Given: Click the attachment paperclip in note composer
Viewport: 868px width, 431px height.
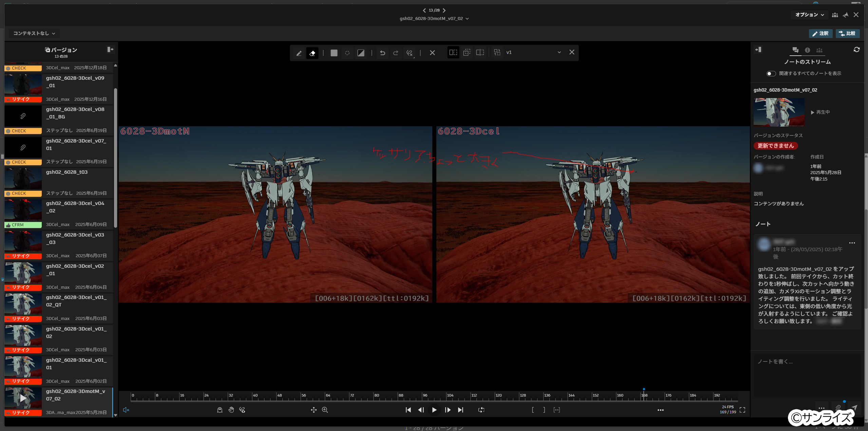Looking at the screenshot, I should tap(838, 408).
